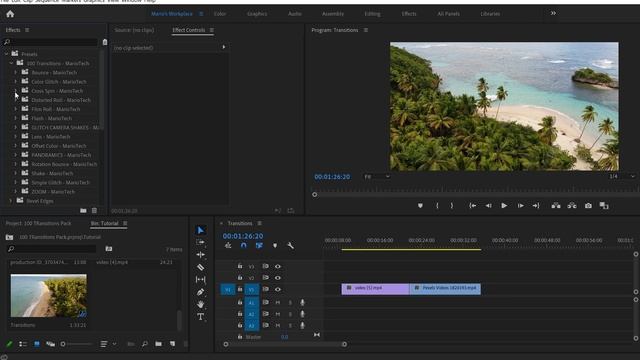Image resolution: width=640 pixels, height=360 pixels.
Task: Switch to Project: 100 Transitions Pack tab
Action: tap(38, 223)
